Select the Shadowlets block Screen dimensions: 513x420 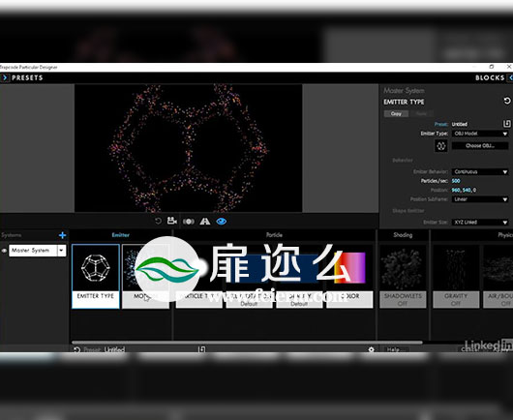(403, 276)
